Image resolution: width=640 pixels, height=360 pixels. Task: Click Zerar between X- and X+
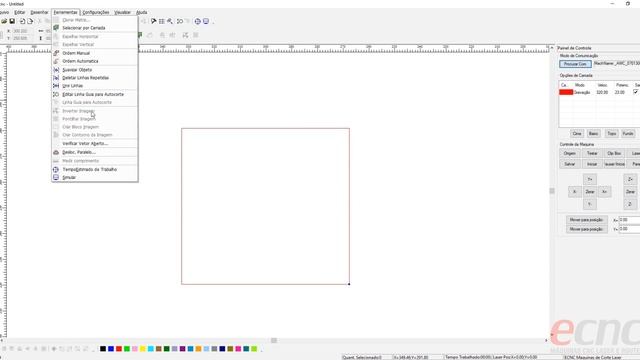click(x=590, y=192)
